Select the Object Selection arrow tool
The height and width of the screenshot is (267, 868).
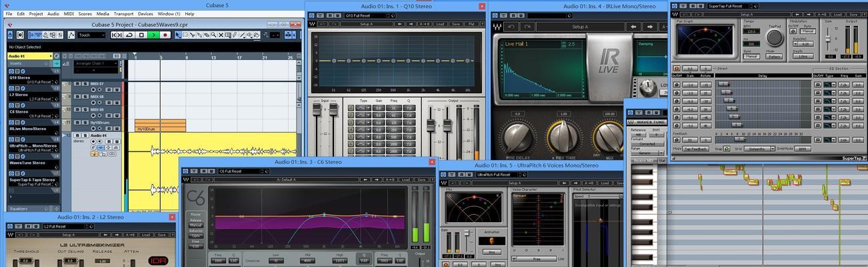click(x=178, y=35)
